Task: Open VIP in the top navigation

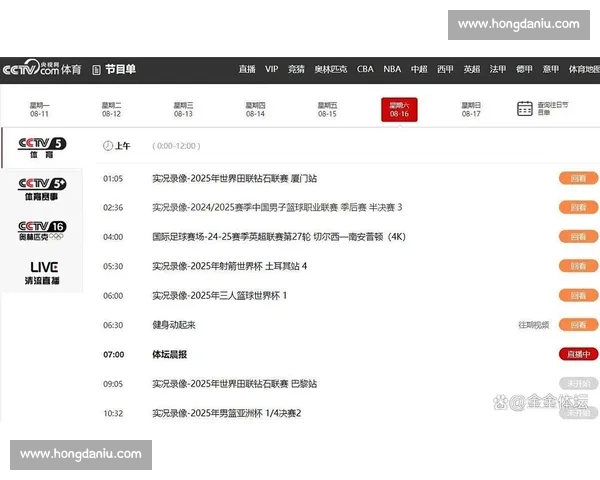Action: pos(271,69)
